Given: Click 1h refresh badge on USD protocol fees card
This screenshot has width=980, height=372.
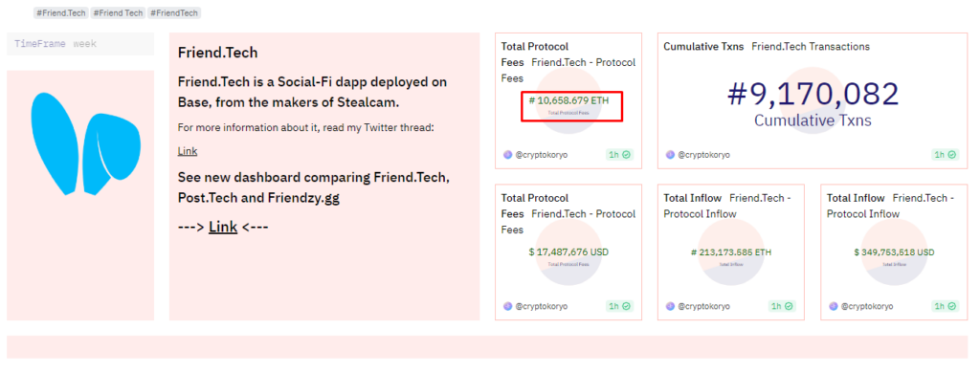Looking at the screenshot, I should point(619,306).
